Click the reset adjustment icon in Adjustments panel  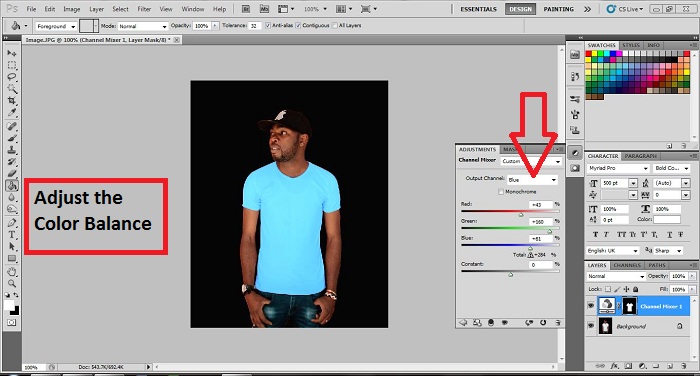point(543,322)
